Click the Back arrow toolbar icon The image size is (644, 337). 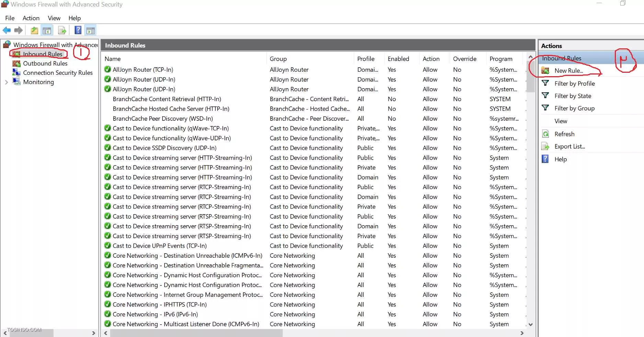(x=7, y=30)
